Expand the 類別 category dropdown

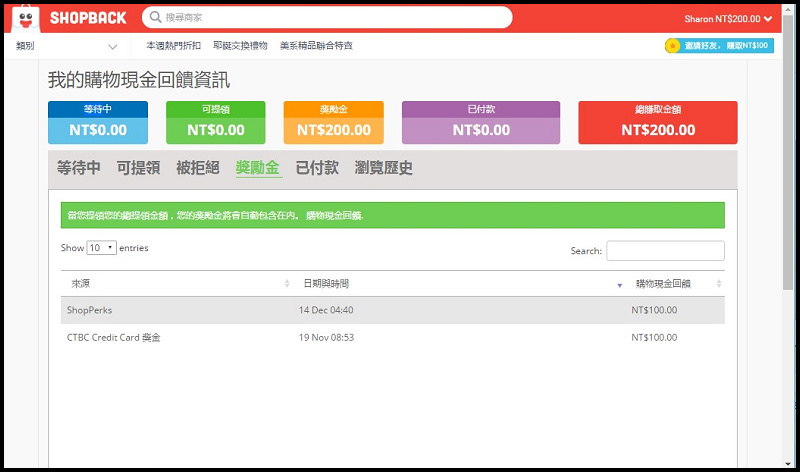(66, 46)
